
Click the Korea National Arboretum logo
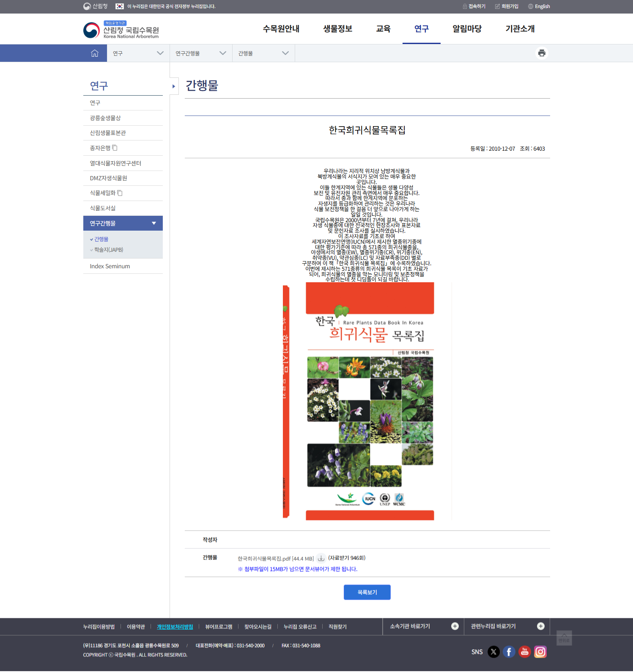click(x=121, y=30)
